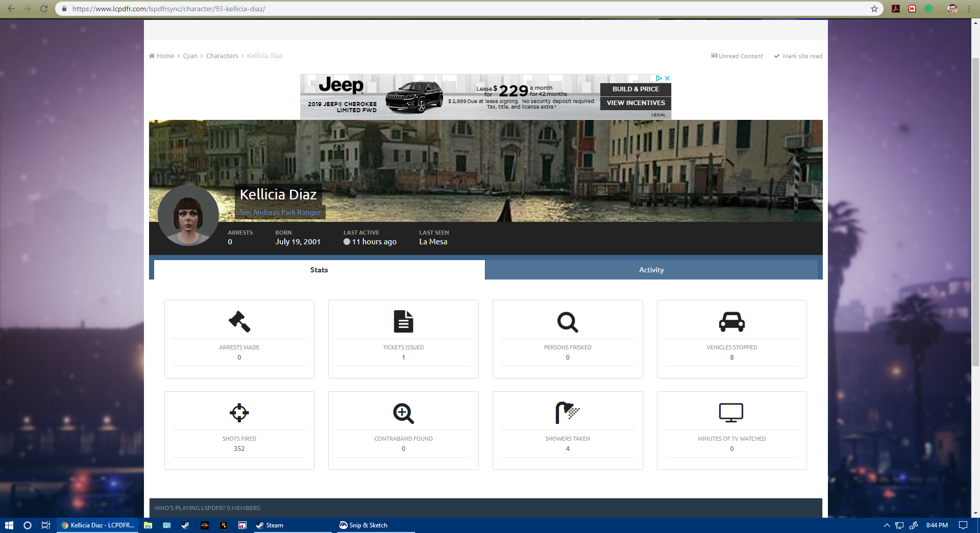The height and width of the screenshot is (533, 980).
Task: Click the browser address bar URL
Action: pos(168,9)
